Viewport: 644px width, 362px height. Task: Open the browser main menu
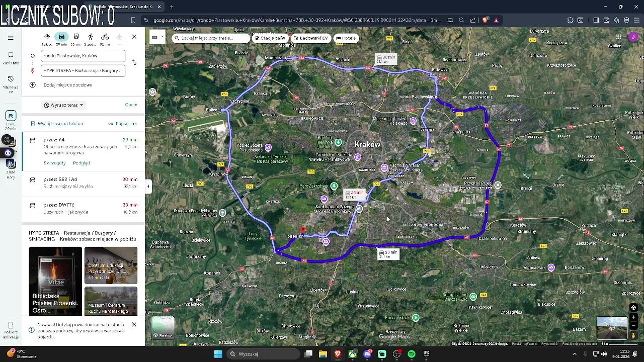click(x=637, y=20)
